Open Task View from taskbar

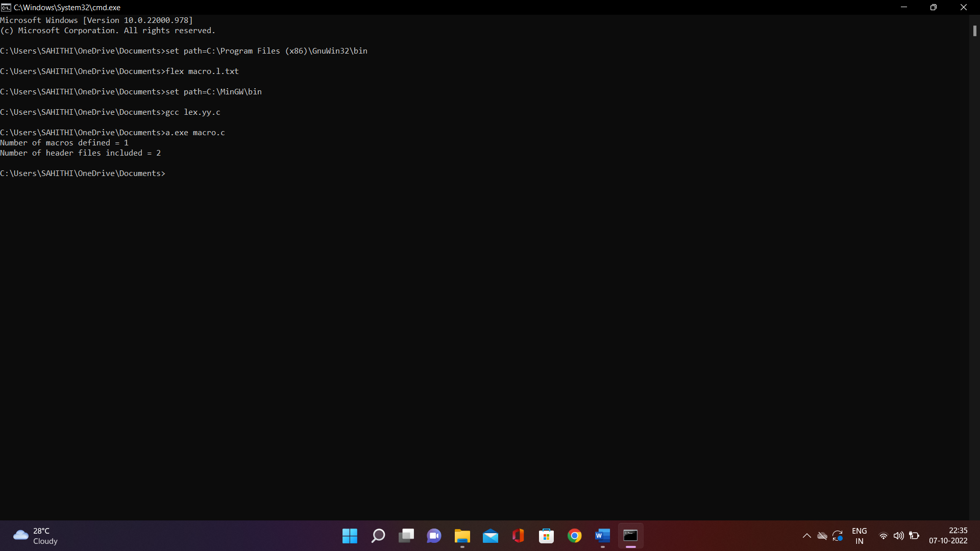(406, 536)
